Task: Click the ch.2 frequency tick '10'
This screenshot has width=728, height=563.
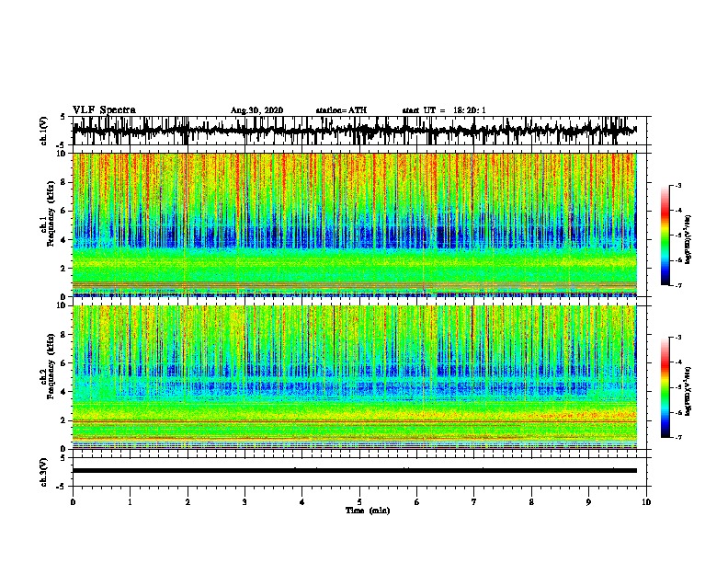Action: (63, 305)
